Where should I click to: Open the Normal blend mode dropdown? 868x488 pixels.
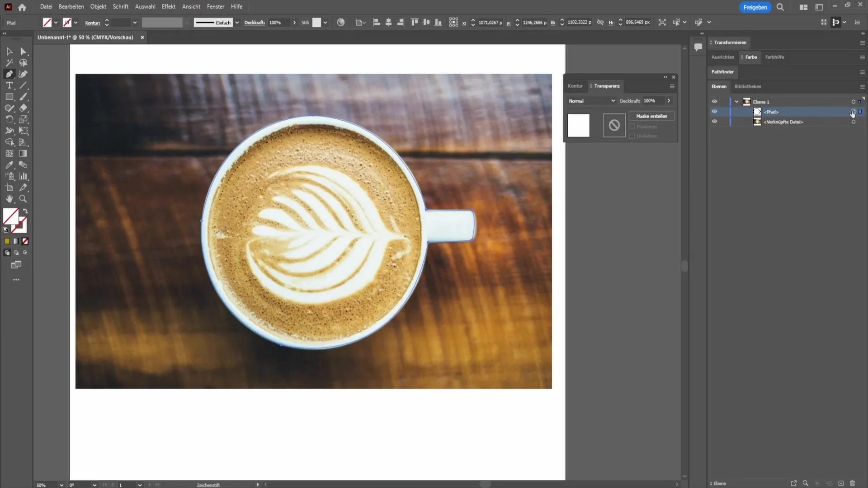pos(592,101)
